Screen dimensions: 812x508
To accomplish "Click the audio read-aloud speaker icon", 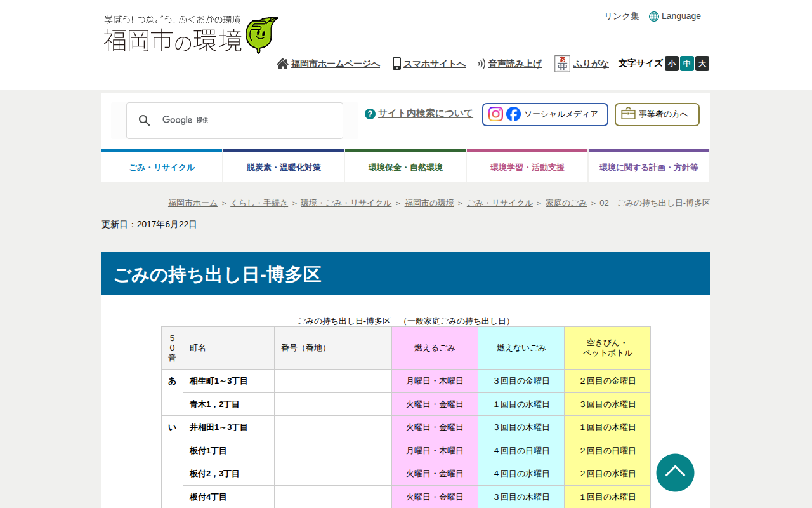I will (481, 63).
